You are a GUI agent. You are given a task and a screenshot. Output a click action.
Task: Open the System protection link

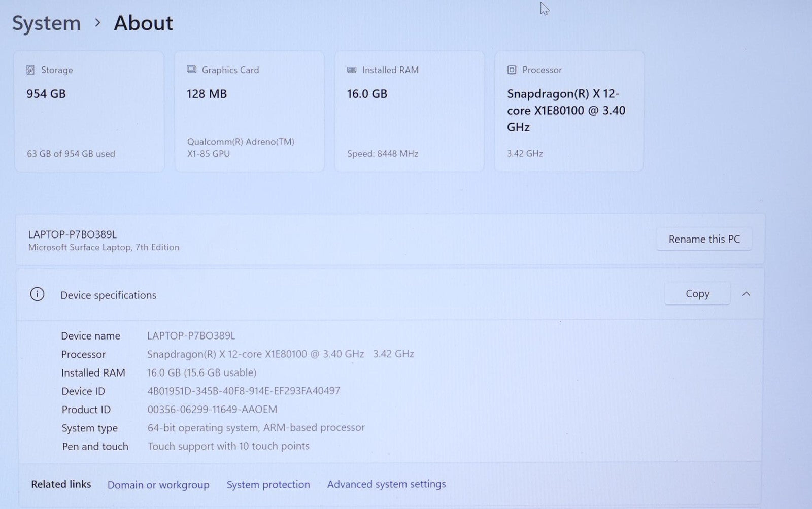(x=268, y=485)
